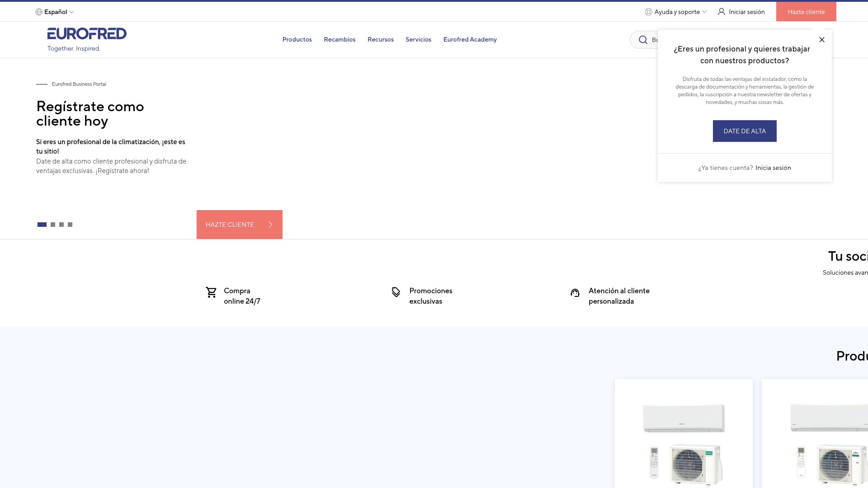The height and width of the screenshot is (488, 868).
Task: Expand the Ayuda y soporte menu chevron
Action: pyautogui.click(x=704, y=12)
